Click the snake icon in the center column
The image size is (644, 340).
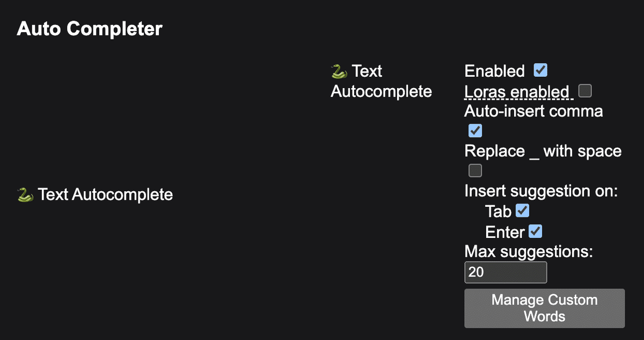coord(339,71)
